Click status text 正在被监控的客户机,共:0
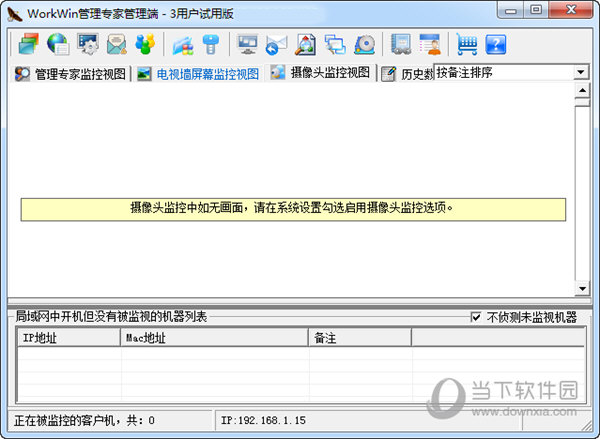600x439 pixels. point(84,421)
